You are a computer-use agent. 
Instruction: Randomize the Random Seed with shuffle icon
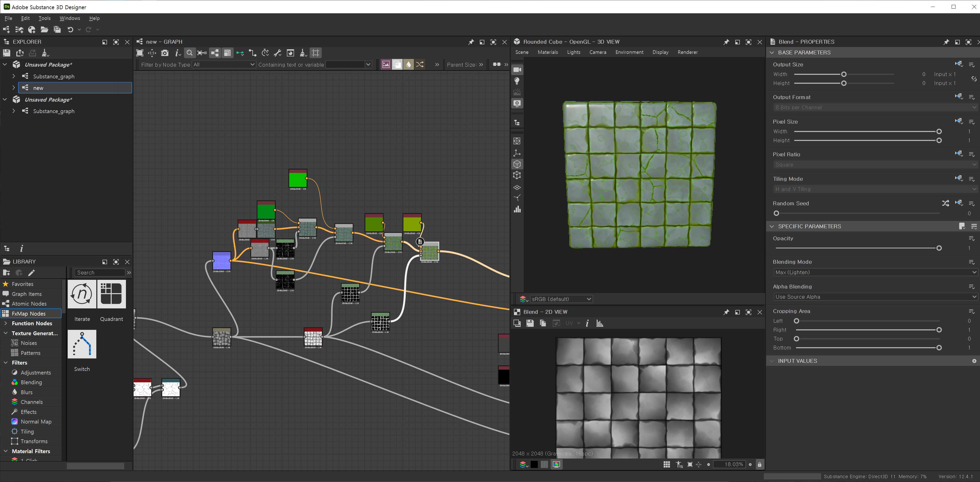pos(945,203)
